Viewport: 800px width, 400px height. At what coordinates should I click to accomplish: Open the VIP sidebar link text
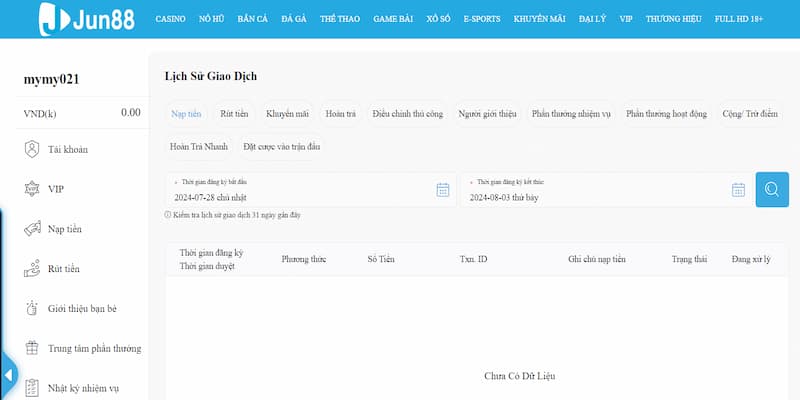click(x=56, y=189)
